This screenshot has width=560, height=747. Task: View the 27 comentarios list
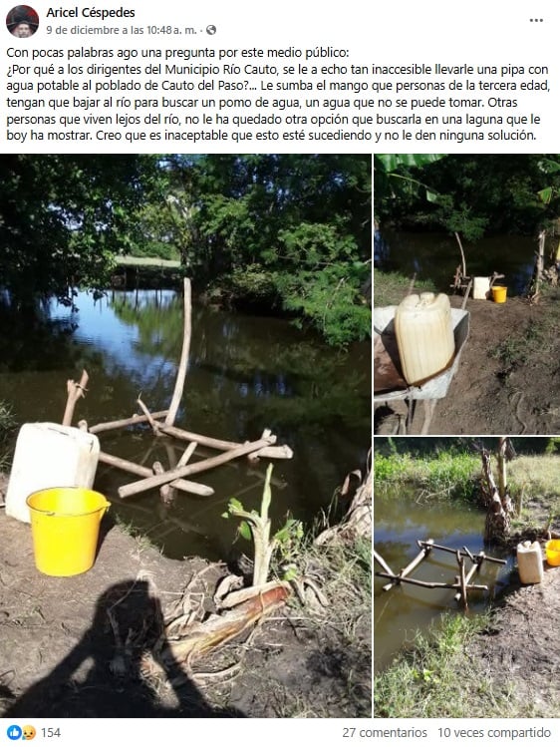click(x=385, y=732)
